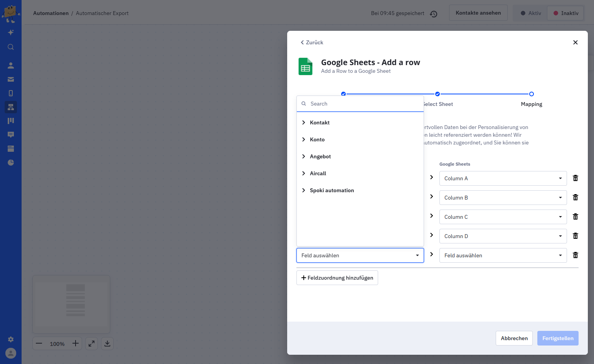Delete the Column C mapping row
This screenshot has width=594, height=364.
point(575,216)
